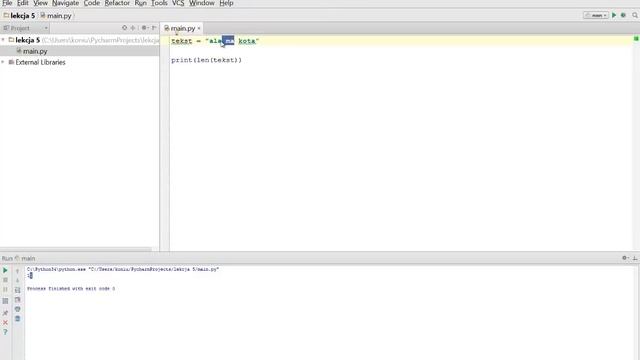Hide the Run tool window with hide icon

tap(635, 258)
